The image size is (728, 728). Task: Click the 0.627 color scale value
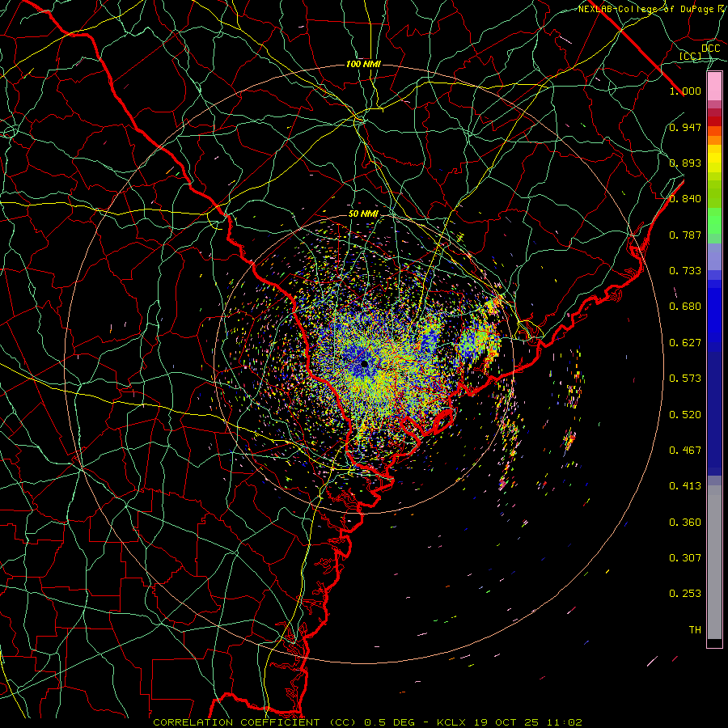(x=685, y=343)
